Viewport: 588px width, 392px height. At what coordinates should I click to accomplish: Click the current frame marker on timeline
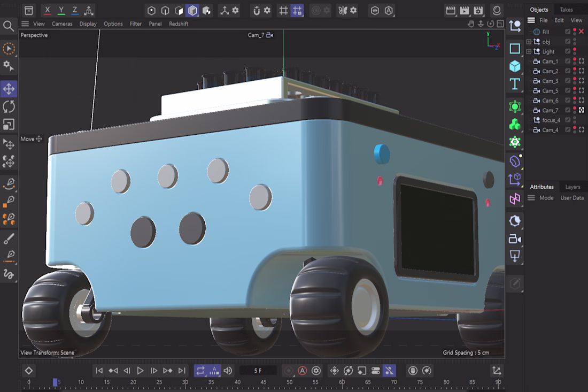(55, 382)
